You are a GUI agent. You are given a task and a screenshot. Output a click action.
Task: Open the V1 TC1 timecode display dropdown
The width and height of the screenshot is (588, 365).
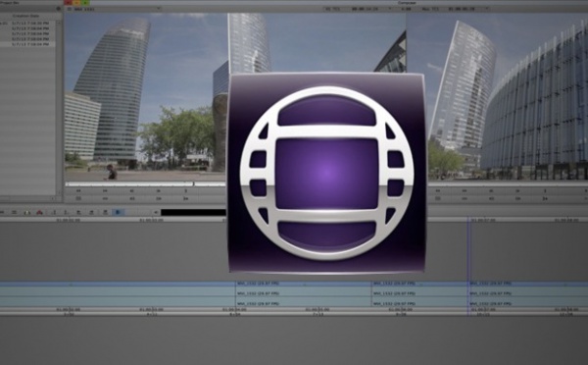(x=357, y=9)
